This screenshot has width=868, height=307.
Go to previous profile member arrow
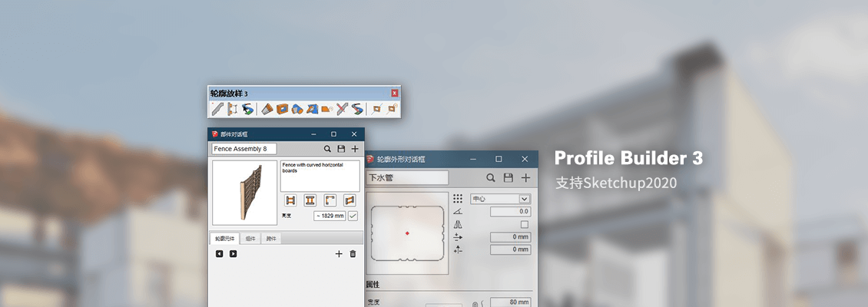tap(219, 253)
